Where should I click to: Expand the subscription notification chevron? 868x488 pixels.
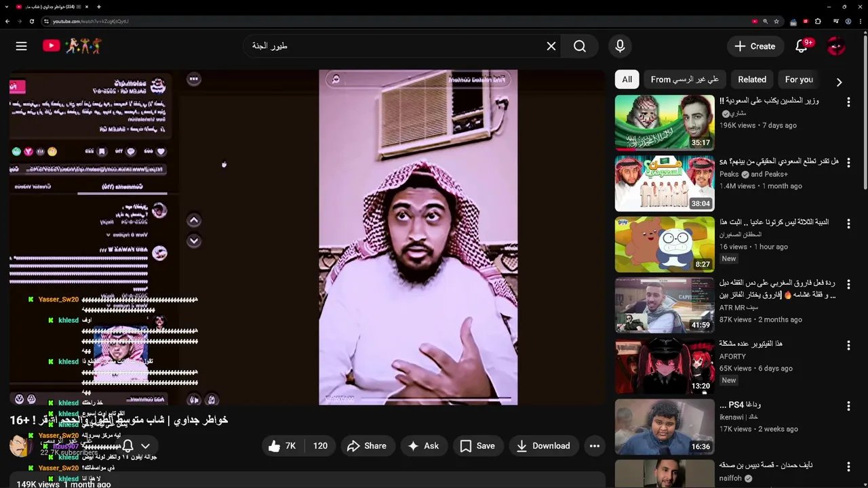[145, 446]
